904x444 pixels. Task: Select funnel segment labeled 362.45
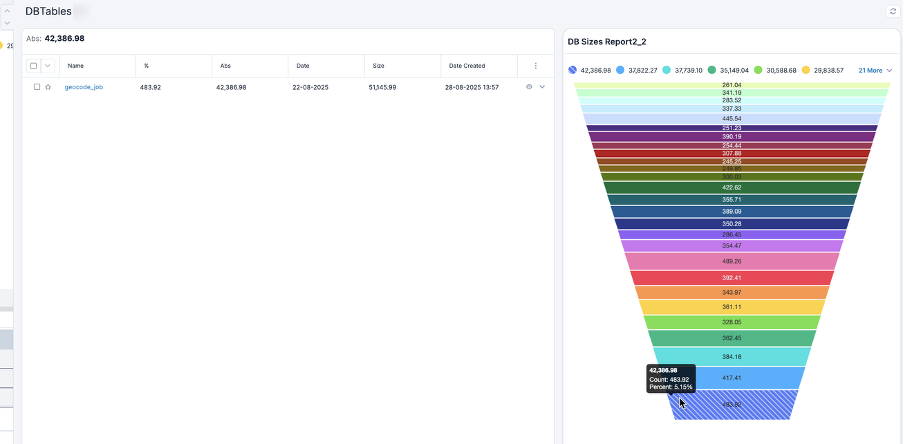(732, 338)
